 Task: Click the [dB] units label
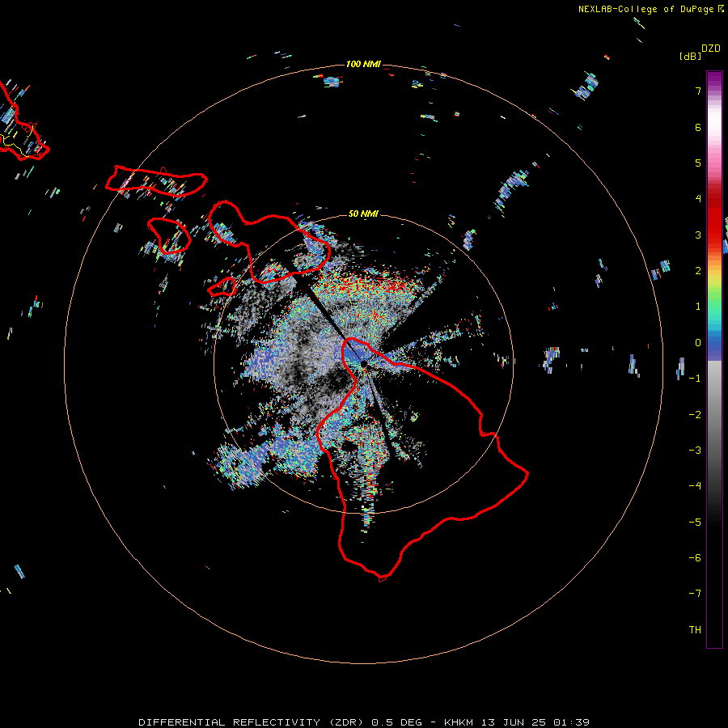point(691,56)
